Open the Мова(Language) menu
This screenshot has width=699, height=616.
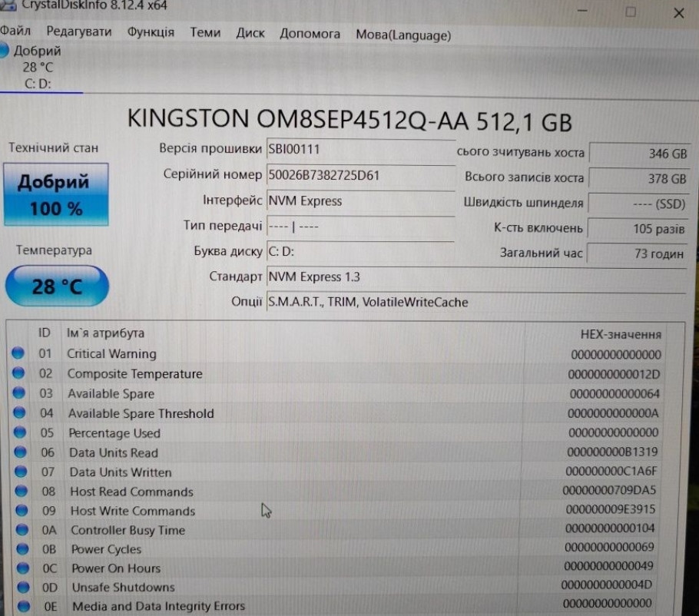pos(403,35)
